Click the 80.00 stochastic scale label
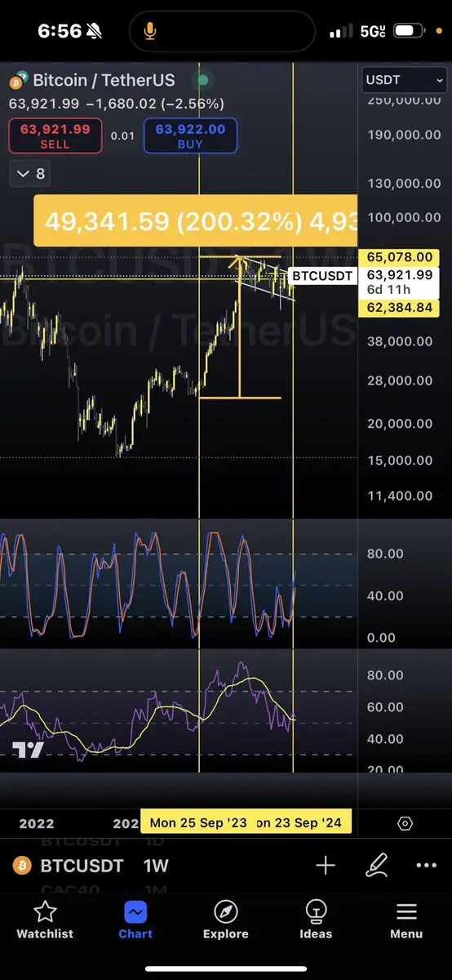The image size is (452, 980). (385, 553)
